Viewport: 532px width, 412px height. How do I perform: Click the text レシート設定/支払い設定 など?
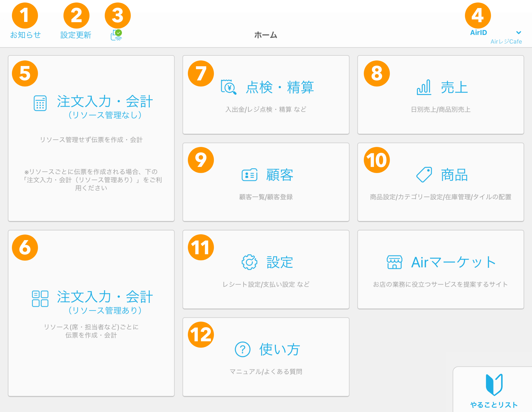(266, 284)
